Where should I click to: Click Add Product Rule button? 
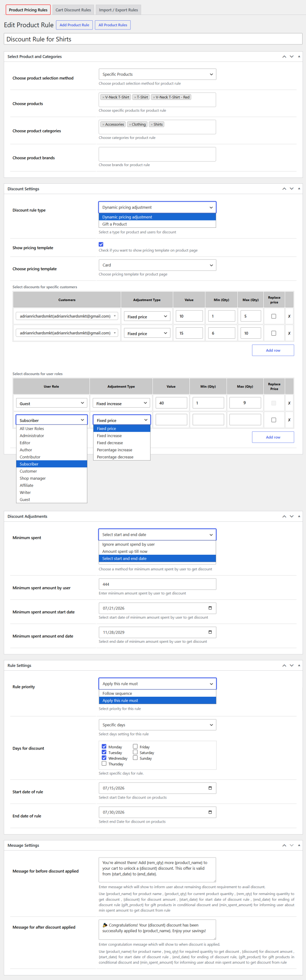click(74, 25)
